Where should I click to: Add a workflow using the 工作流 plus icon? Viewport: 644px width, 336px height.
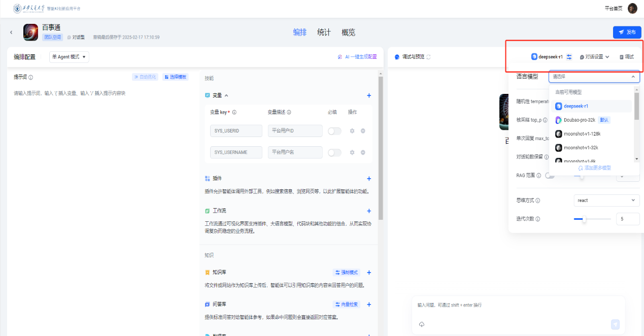[369, 211]
